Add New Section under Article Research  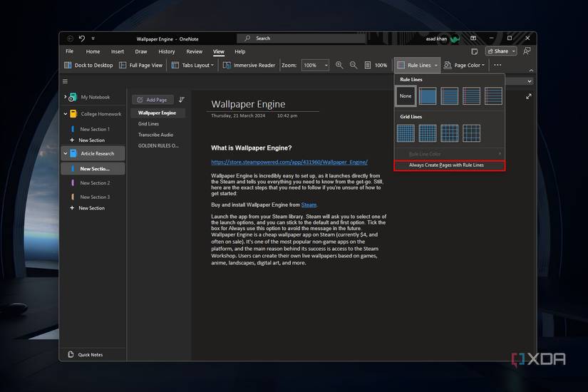[88, 208]
